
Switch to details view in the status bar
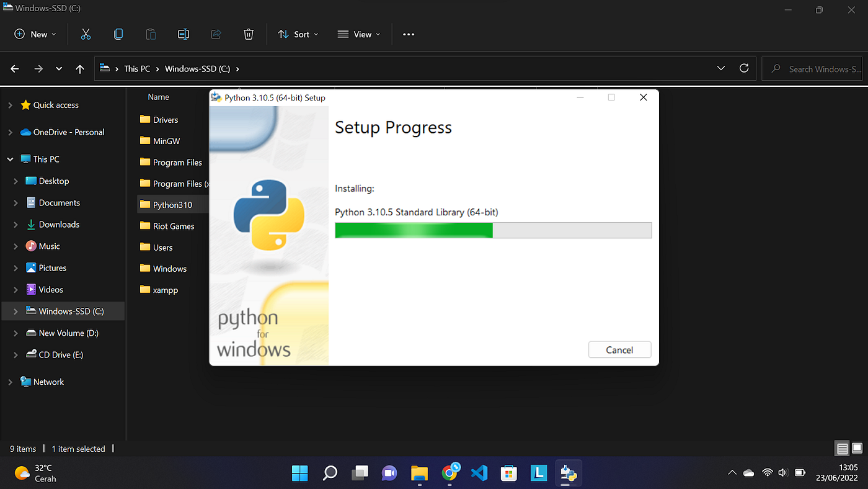click(841, 448)
